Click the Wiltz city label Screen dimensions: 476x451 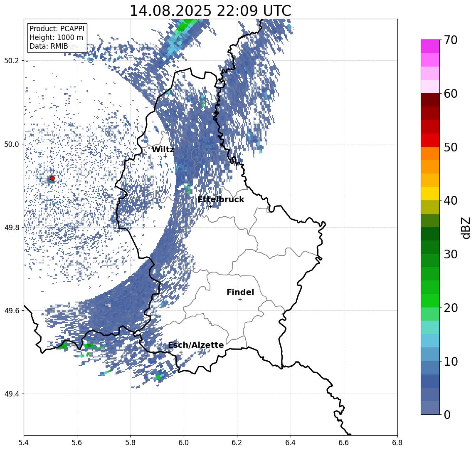pyautogui.click(x=163, y=149)
